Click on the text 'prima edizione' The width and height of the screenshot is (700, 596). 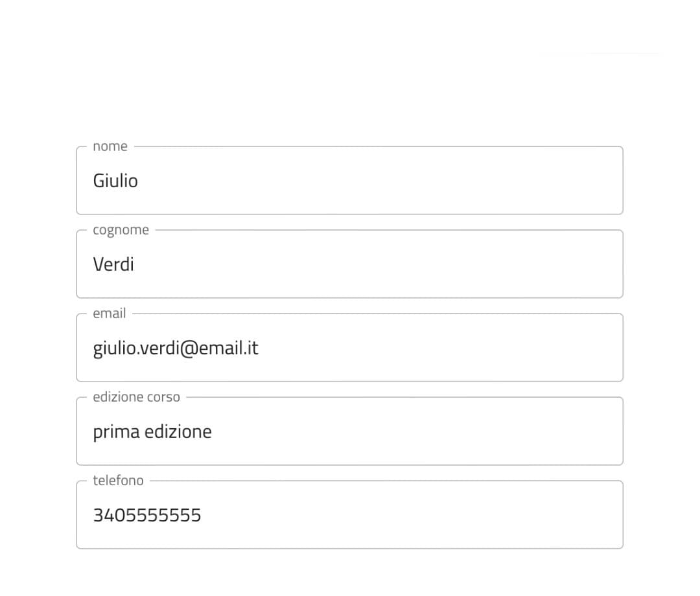(x=152, y=432)
